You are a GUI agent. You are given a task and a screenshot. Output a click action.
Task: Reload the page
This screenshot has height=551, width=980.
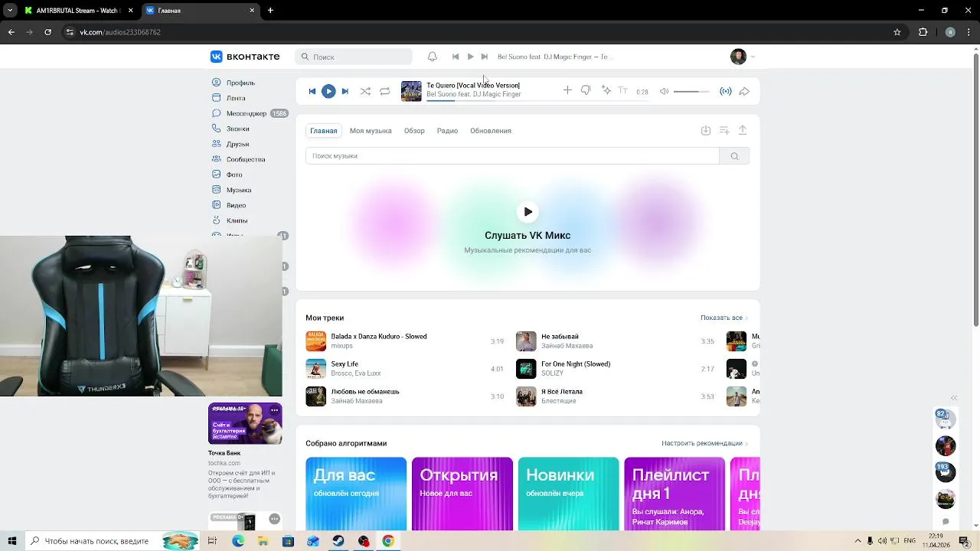point(47,32)
